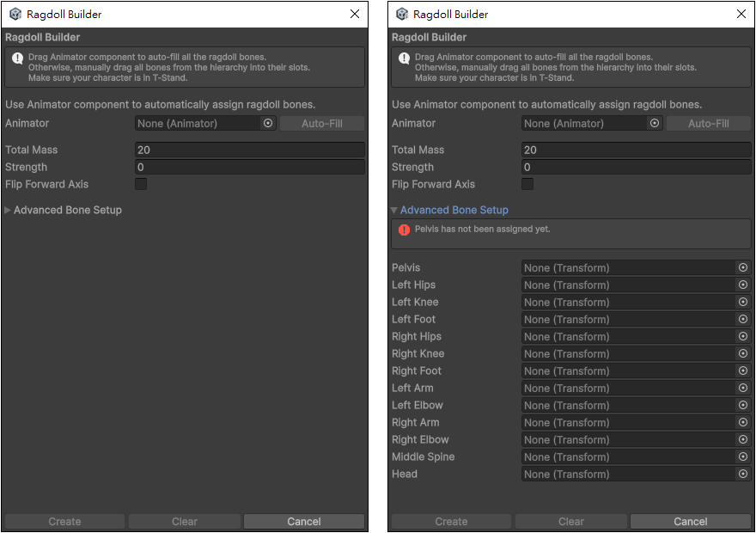Click Head label in bone list
756x533 pixels.
tap(404, 475)
